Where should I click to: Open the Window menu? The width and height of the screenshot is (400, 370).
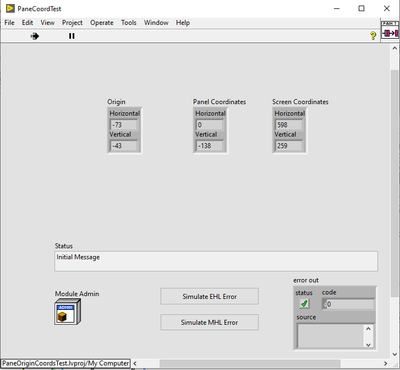tap(156, 23)
